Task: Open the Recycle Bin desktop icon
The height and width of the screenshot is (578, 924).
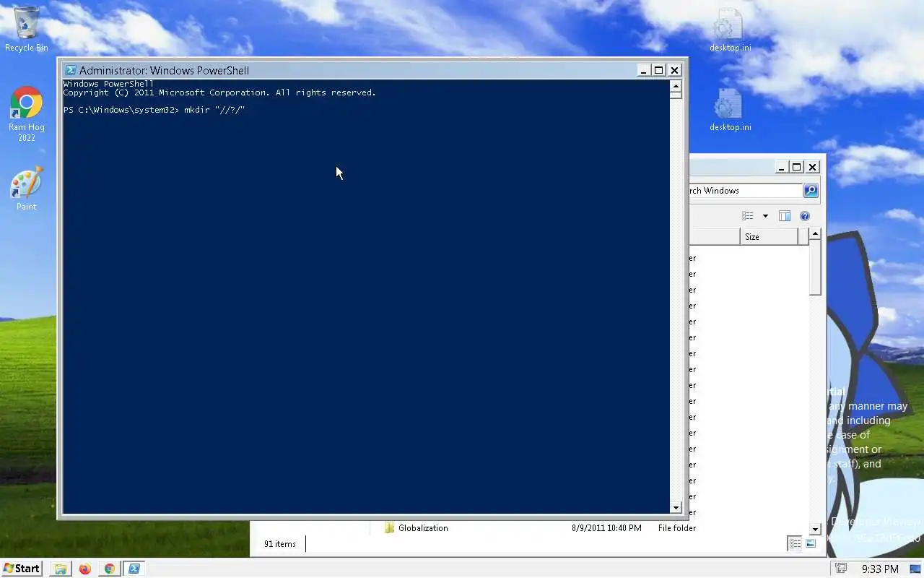Action: (27, 29)
